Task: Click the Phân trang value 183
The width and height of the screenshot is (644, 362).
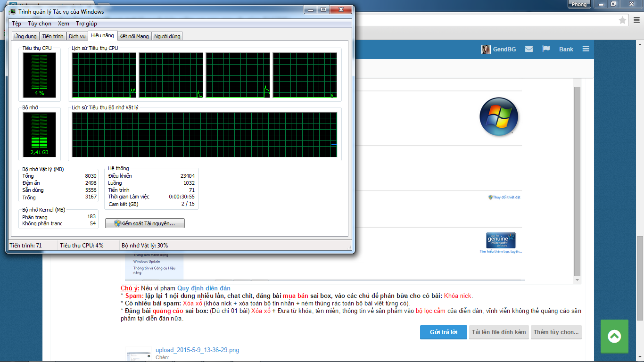Action: (91, 217)
